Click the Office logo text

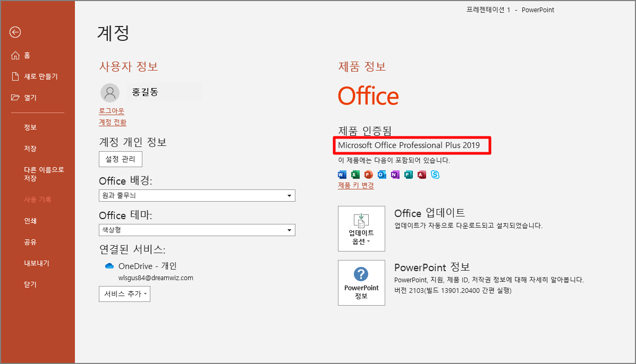368,96
